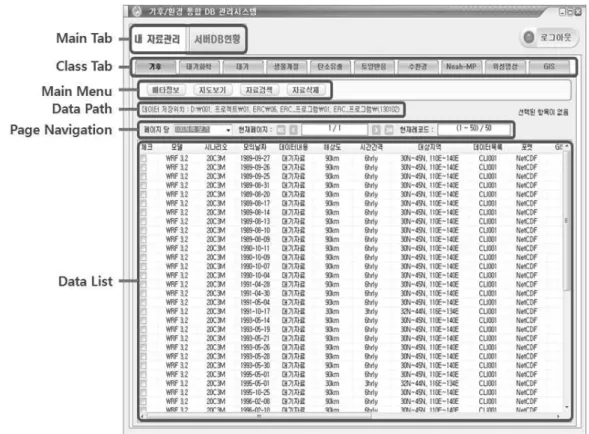Click the 메타정보 menu button

pyautogui.click(x=166, y=90)
